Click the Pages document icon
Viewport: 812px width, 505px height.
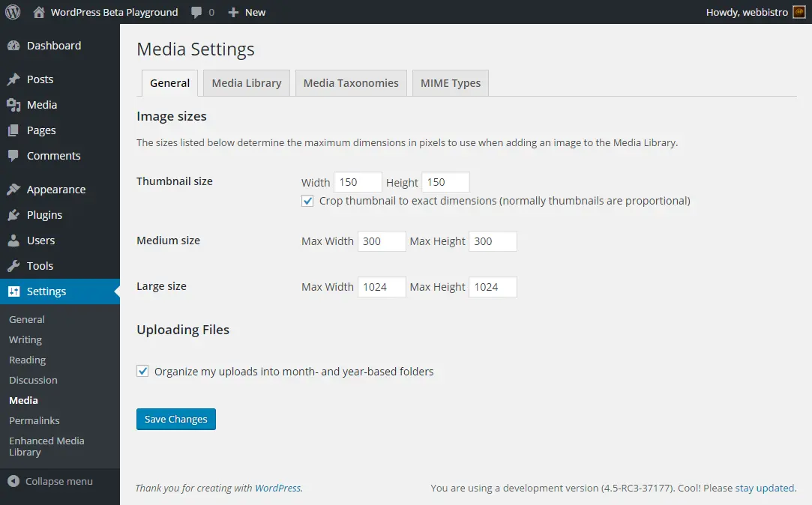coord(15,130)
